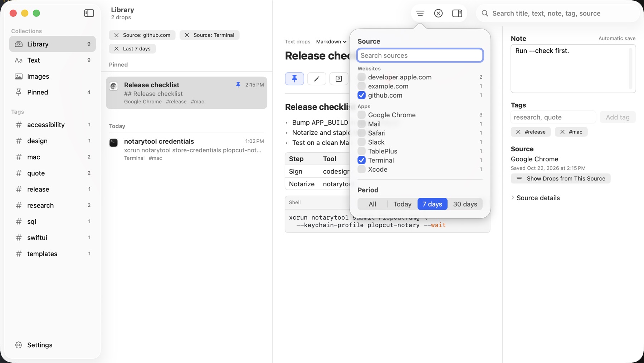The width and height of the screenshot is (644, 363).
Task: Check the Slack app checkbox
Action: 361,142
